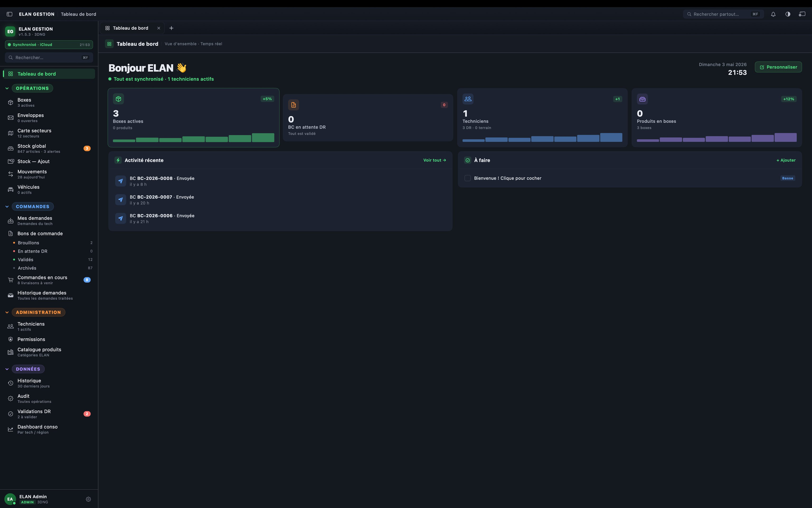Click Voir tout link
The width and height of the screenshot is (812, 508).
point(434,160)
